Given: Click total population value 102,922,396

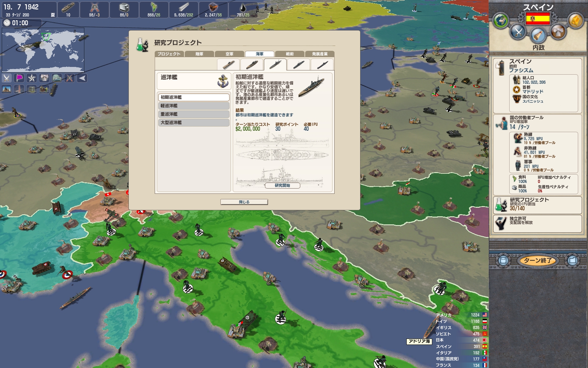Looking at the screenshot, I should click(x=534, y=82).
